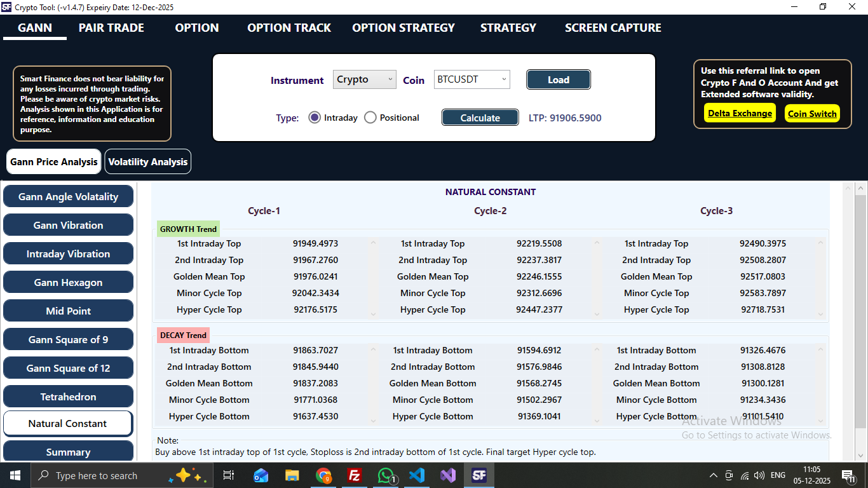
Task: Click the Load button
Action: click(558, 79)
